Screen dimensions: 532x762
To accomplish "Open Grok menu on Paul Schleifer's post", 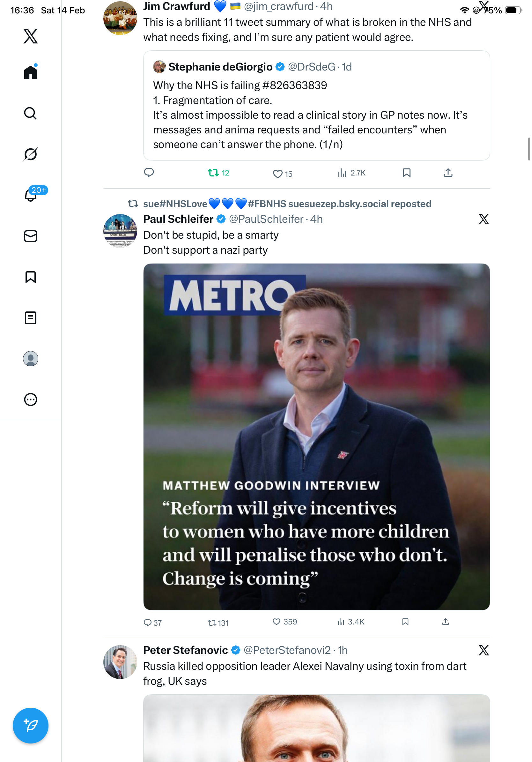I will (484, 219).
